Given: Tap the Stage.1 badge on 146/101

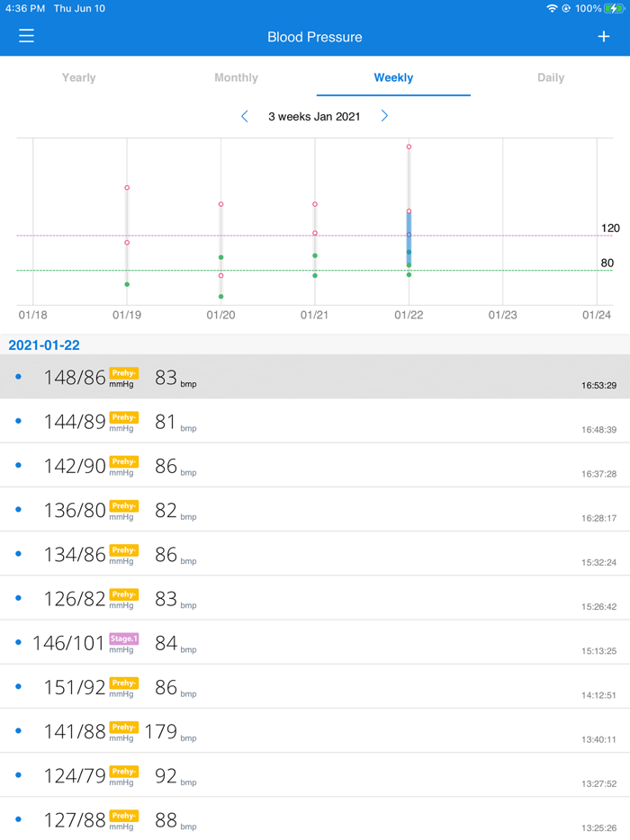Looking at the screenshot, I should [124, 639].
